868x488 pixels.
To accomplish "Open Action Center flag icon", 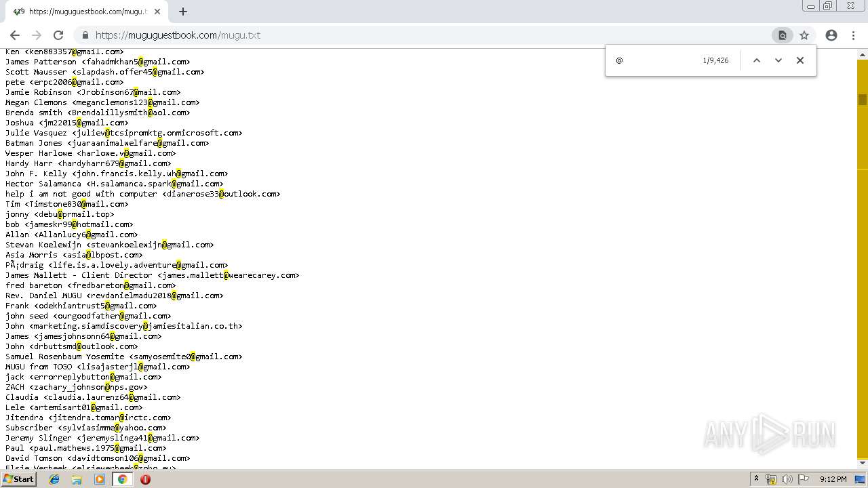I will (x=804, y=479).
